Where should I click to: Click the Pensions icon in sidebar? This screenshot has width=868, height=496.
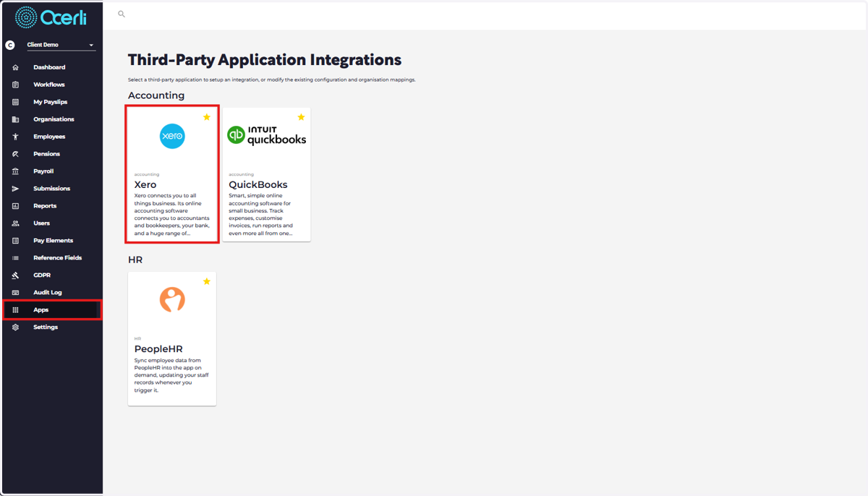click(15, 154)
